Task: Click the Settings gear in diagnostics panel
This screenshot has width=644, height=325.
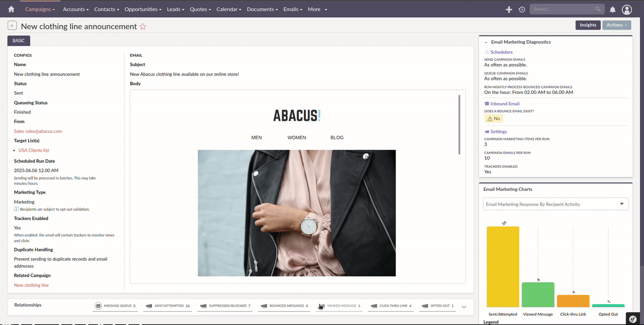Action: point(488,131)
